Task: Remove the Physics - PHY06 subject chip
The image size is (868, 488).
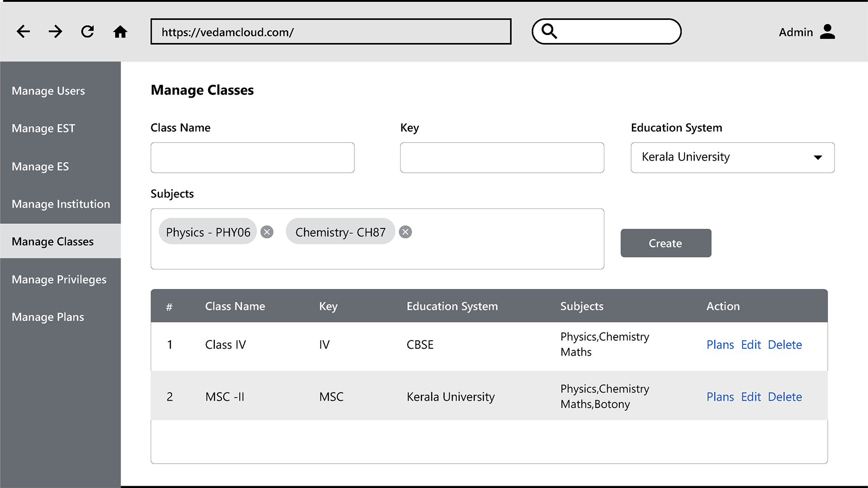Action: point(267,232)
